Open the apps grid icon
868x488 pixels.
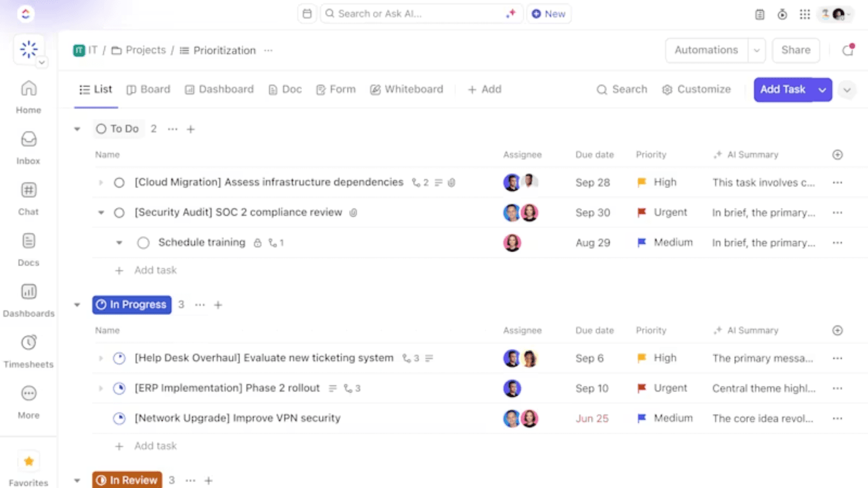pos(805,15)
